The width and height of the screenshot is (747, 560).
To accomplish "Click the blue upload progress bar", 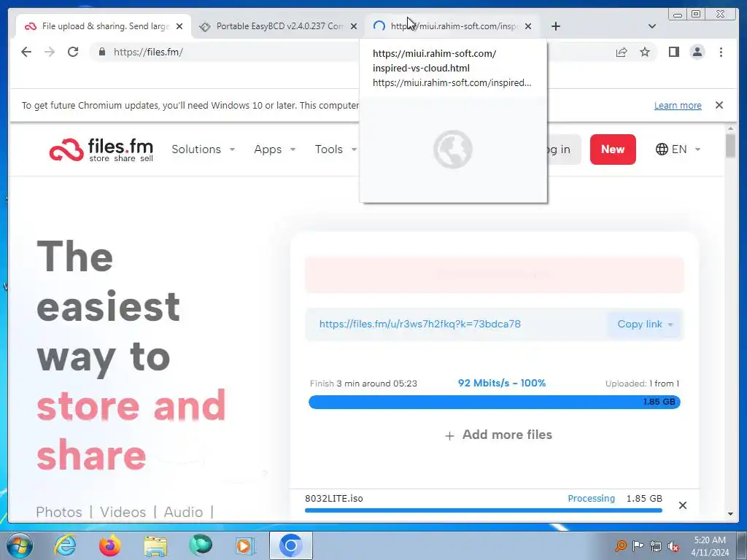I will click(x=494, y=402).
